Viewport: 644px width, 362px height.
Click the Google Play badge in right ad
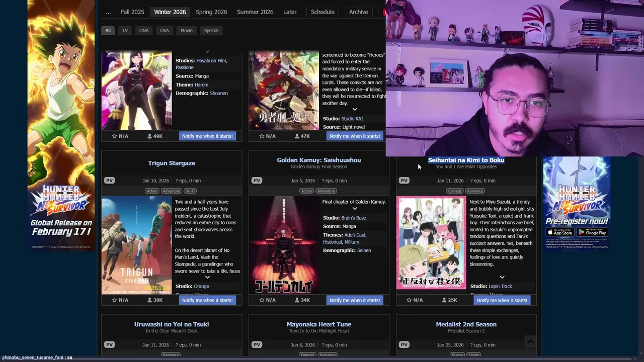(x=592, y=232)
